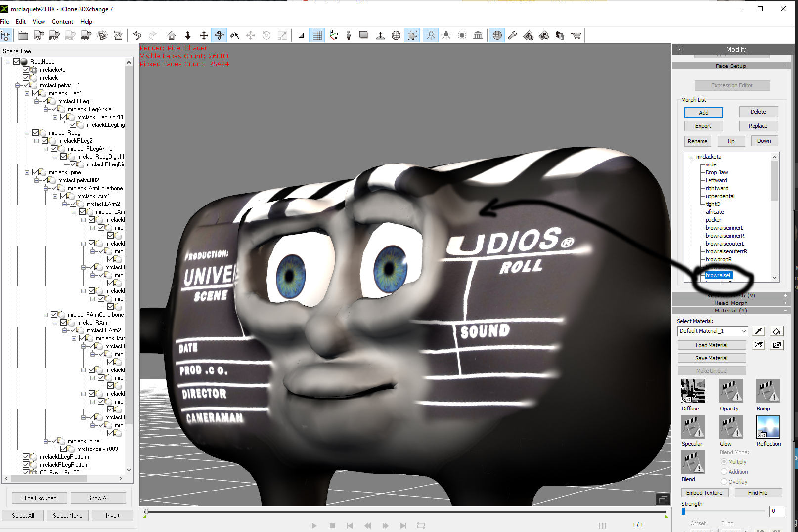Toggle the mrclackLLeg1 checkbox
This screenshot has width=798, height=532.
pos(35,93)
